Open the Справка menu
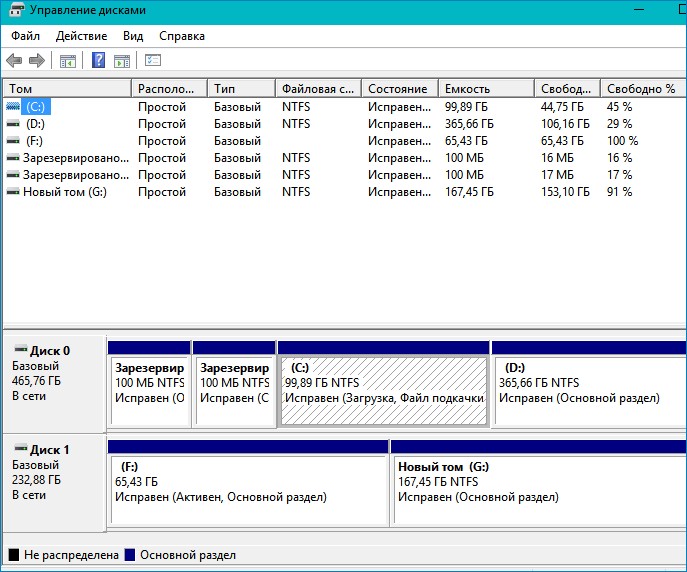The image size is (687, 572). coord(181,36)
